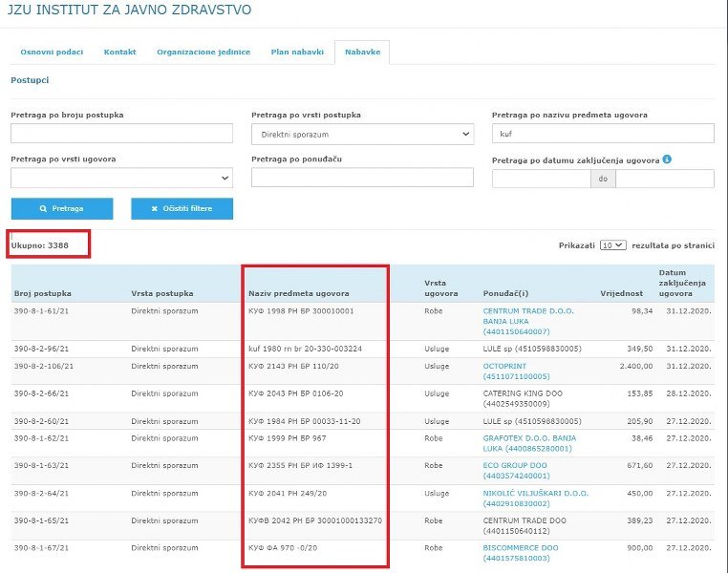Click the Nabavke tab
Viewport: 728px width, 573px height.
point(361,52)
